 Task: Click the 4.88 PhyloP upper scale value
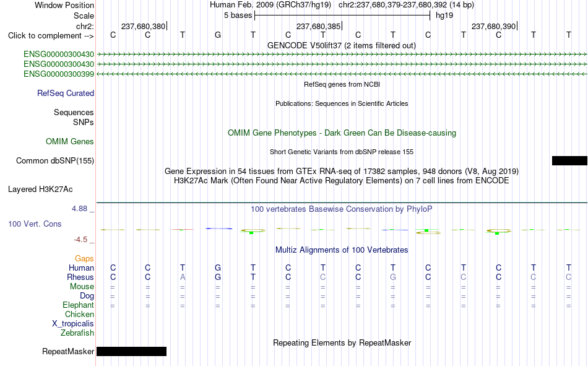pyautogui.click(x=79, y=209)
